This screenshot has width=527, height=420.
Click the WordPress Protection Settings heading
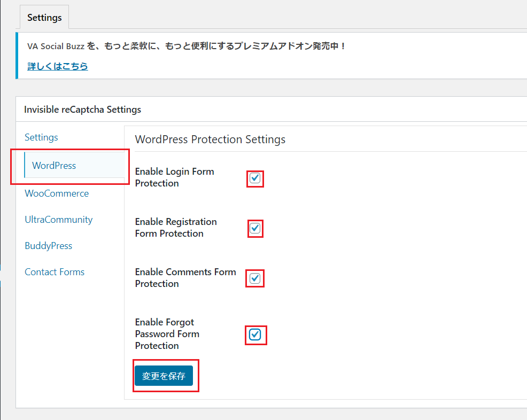[x=210, y=139]
